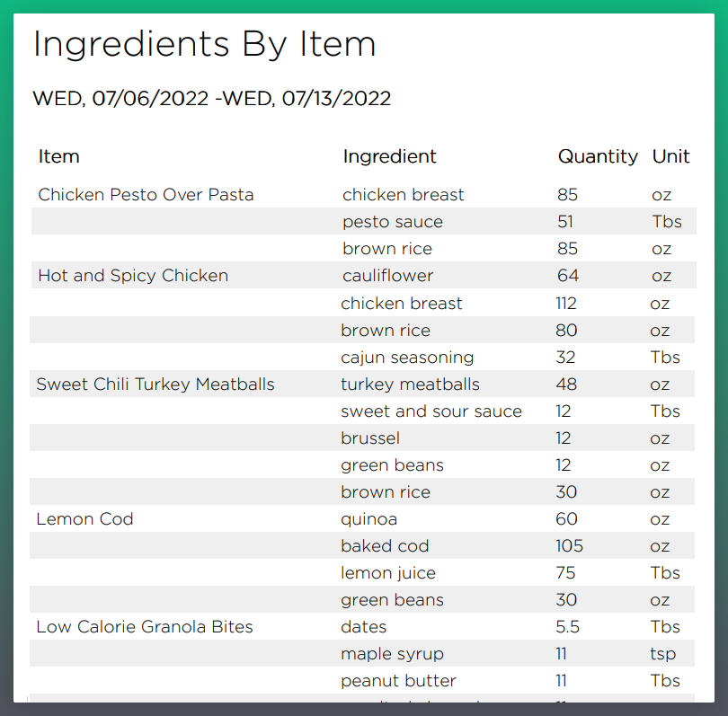728x716 pixels.
Task: Click the sweet and sour sauce ingredient
Action: click(431, 411)
